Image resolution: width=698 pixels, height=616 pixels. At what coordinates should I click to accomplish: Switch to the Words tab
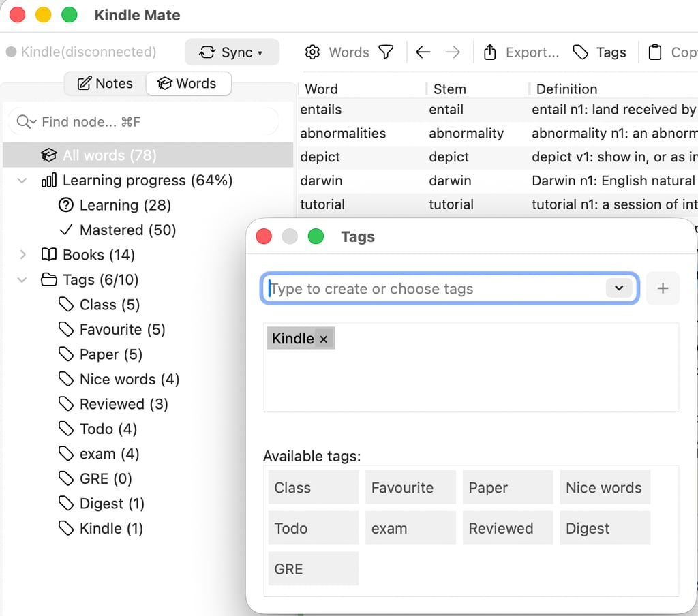click(x=187, y=84)
